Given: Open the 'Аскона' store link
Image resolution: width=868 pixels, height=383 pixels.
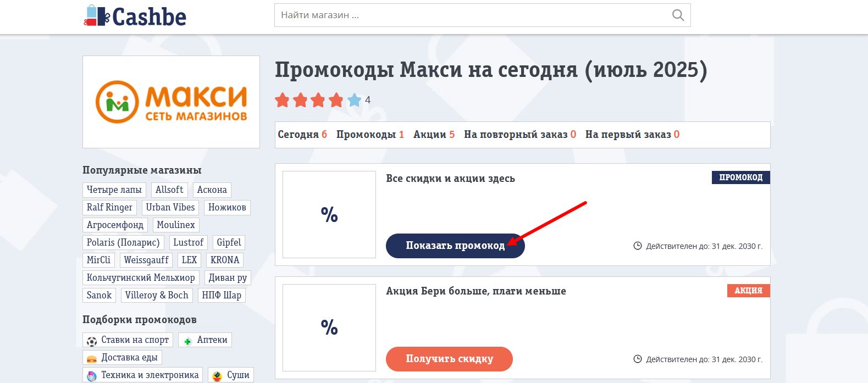Looking at the screenshot, I should [212, 190].
